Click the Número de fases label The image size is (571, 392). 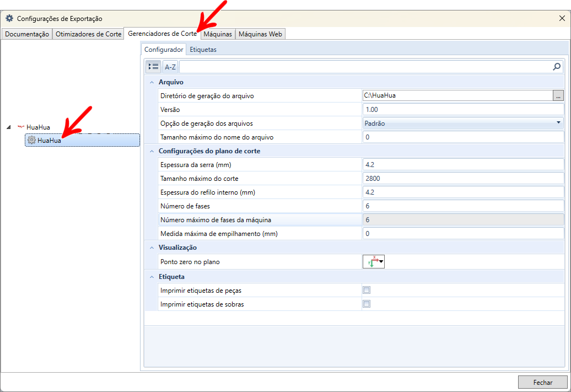[x=185, y=206]
